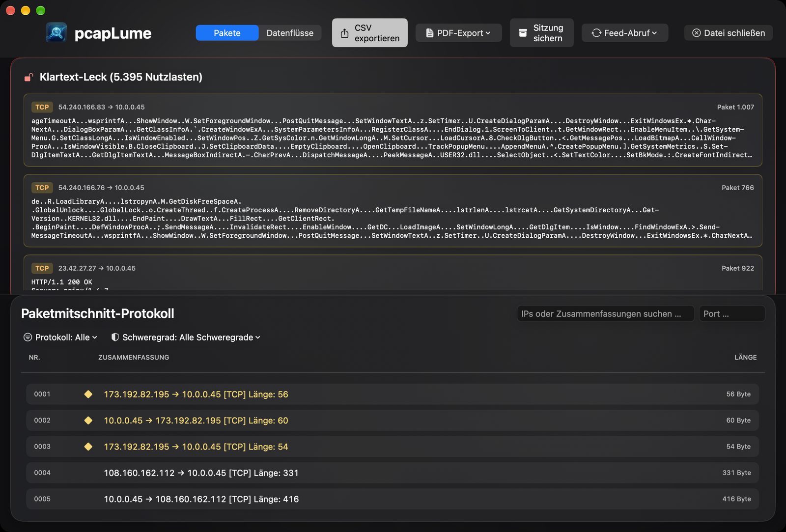
Task: Click the Paket 766 label
Action: [738, 188]
